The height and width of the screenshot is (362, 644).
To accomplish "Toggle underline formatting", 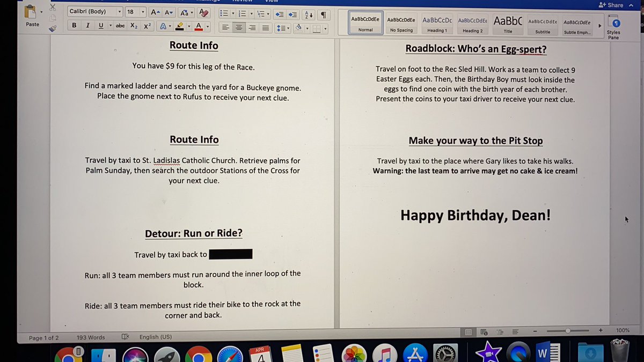I will [101, 26].
